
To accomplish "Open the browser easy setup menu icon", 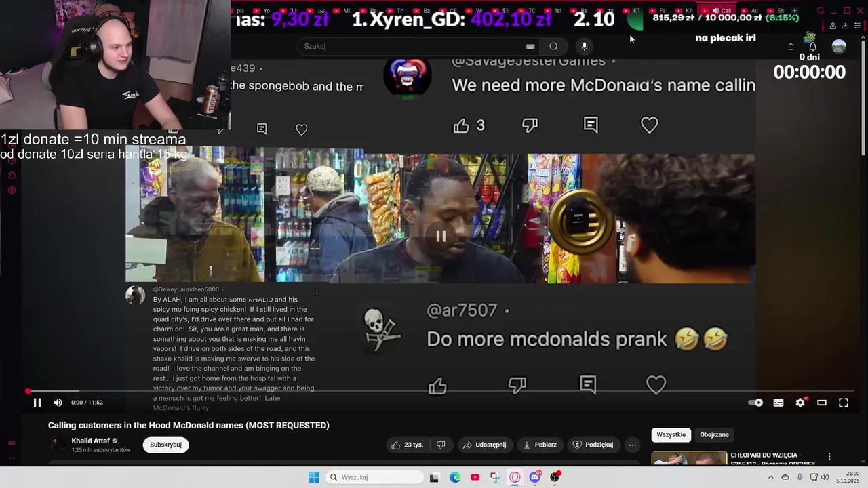I will tap(857, 26).
